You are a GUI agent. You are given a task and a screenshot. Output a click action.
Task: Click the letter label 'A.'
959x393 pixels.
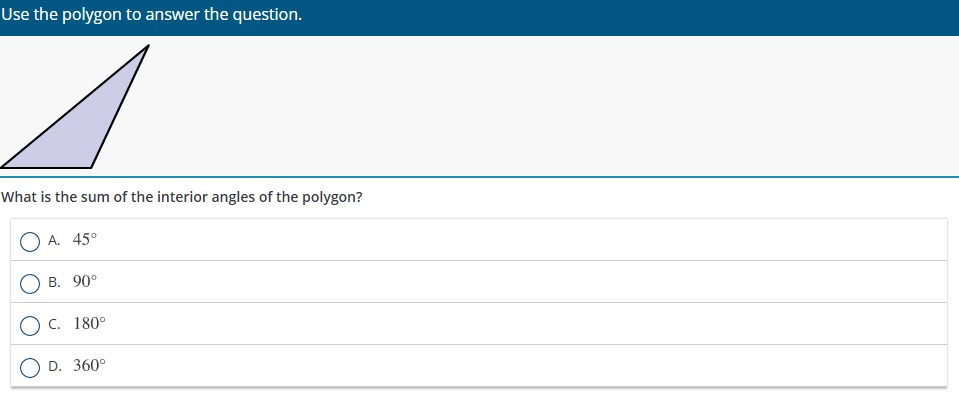[x=54, y=241]
